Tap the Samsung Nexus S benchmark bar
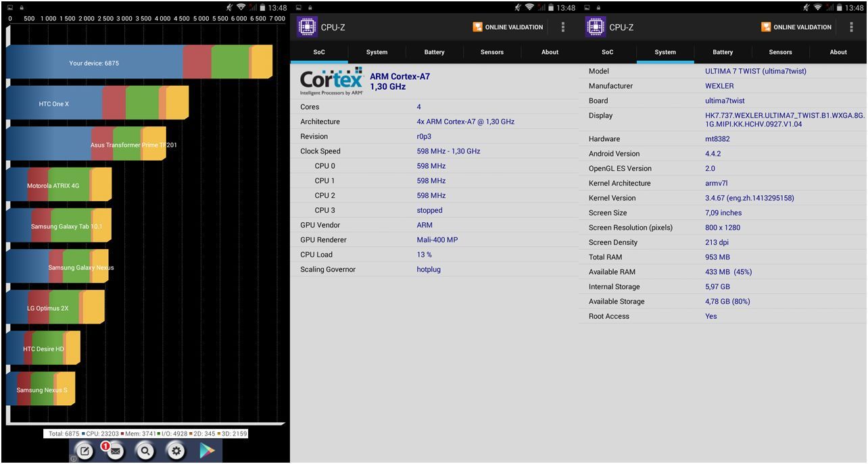The height and width of the screenshot is (464, 868). (41, 390)
